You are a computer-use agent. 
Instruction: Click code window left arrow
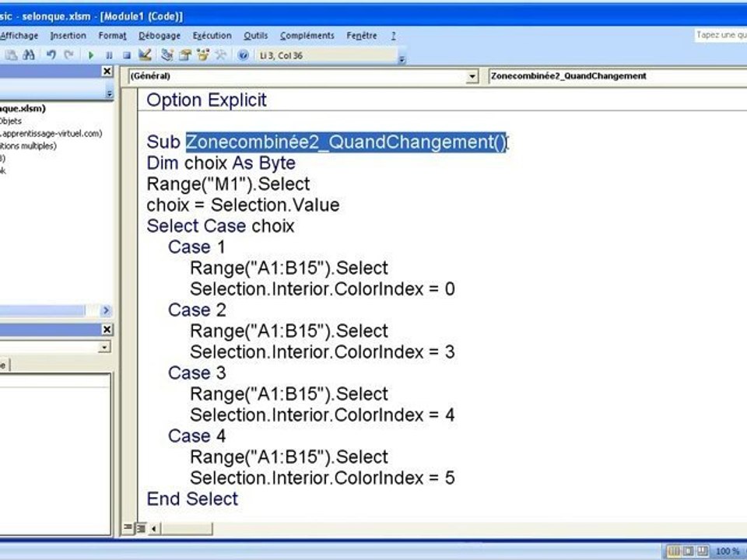pyautogui.click(x=154, y=529)
